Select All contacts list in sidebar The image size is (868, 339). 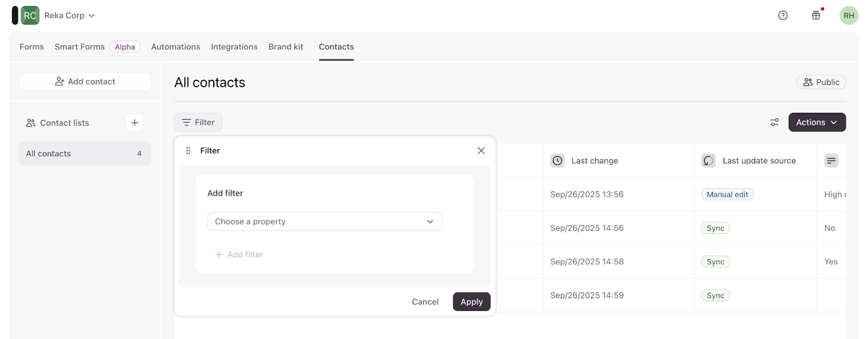[x=85, y=153]
